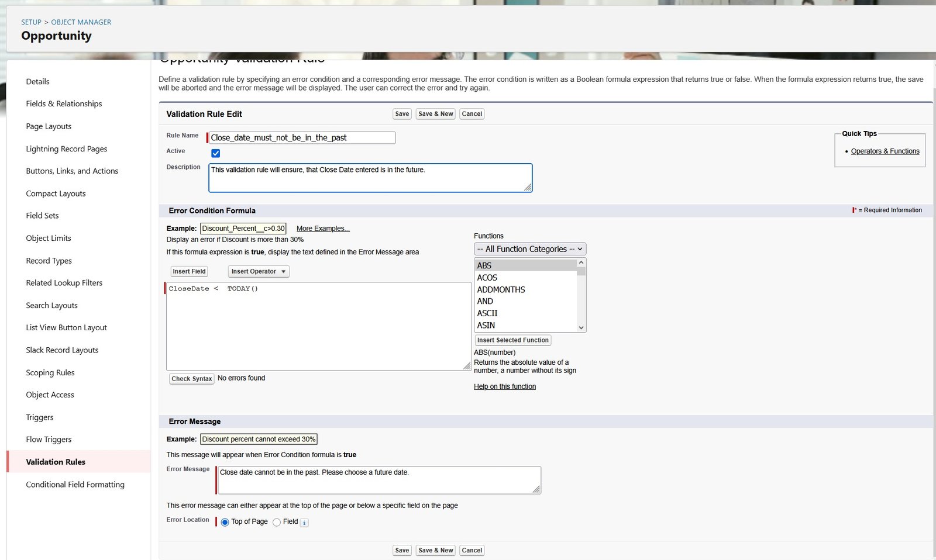Click the info icon next to Field option
936x560 pixels.
tap(304, 522)
